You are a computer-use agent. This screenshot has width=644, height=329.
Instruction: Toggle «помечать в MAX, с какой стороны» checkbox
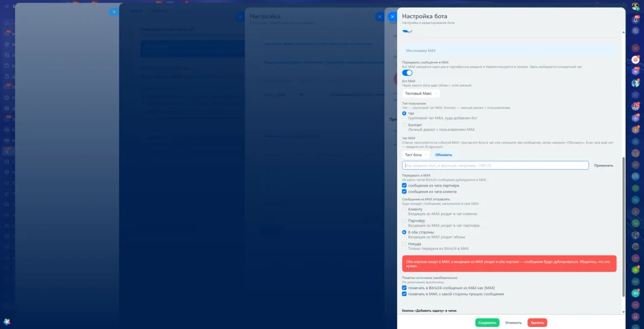(404, 294)
